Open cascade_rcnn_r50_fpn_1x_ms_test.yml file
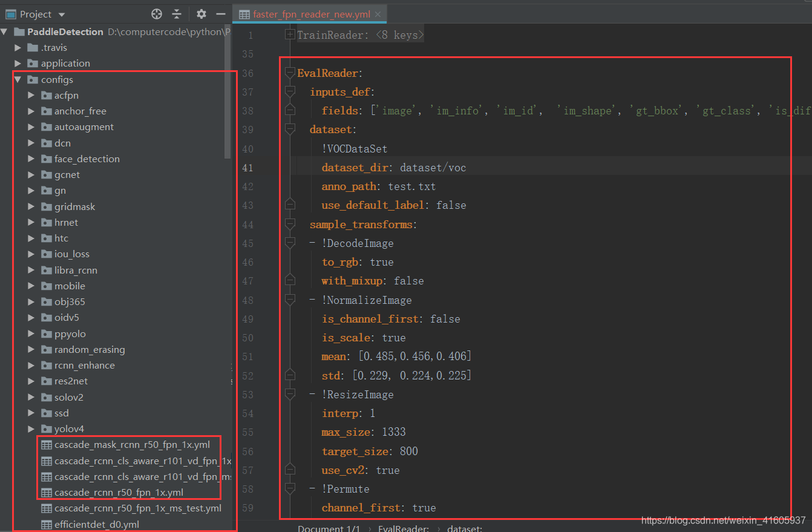The width and height of the screenshot is (812, 532). (x=137, y=508)
